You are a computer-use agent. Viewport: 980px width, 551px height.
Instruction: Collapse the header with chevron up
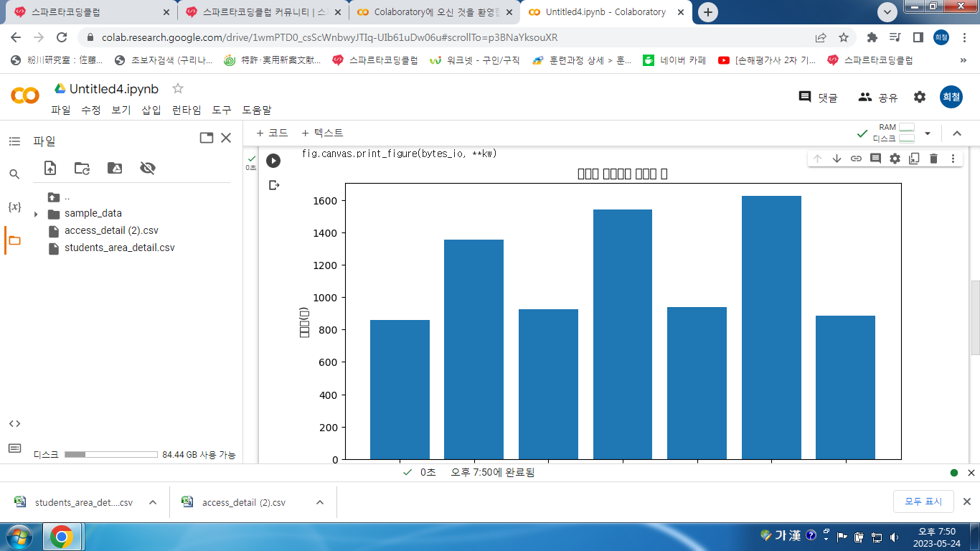(956, 133)
